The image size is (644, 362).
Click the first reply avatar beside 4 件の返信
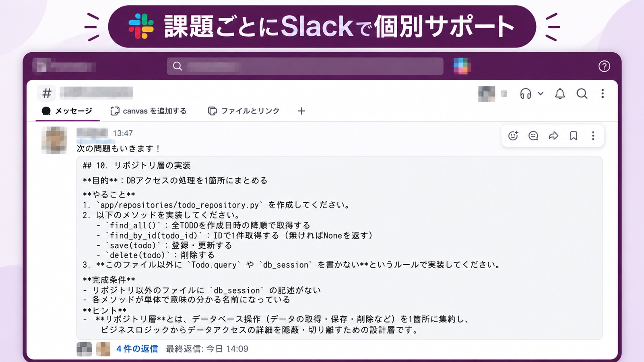click(x=84, y=349)
